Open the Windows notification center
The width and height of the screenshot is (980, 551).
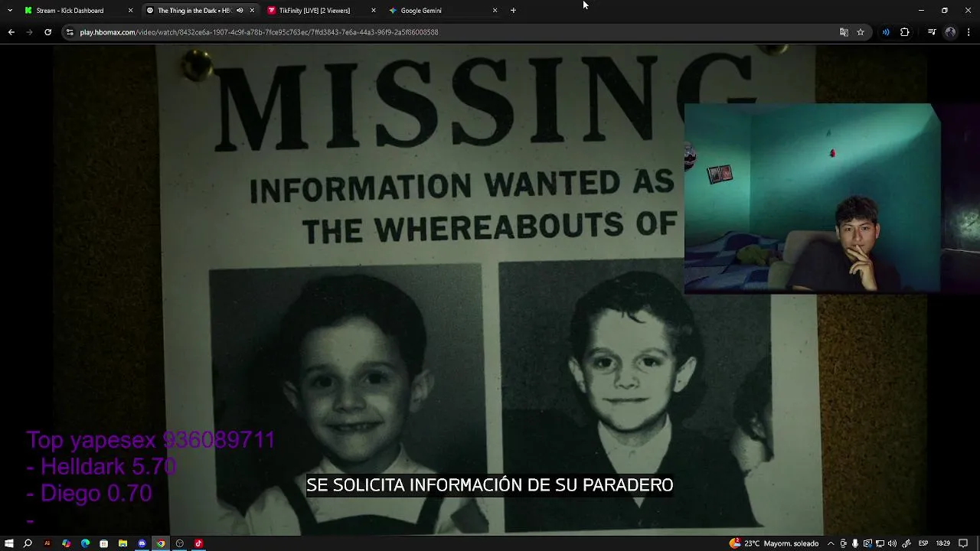pyautogui.click(x=963, y=543)
